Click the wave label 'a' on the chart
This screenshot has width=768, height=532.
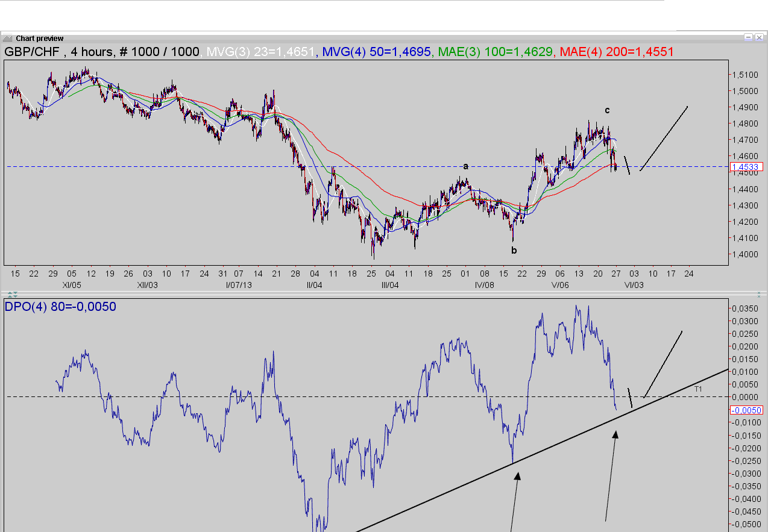coord(465,166)
